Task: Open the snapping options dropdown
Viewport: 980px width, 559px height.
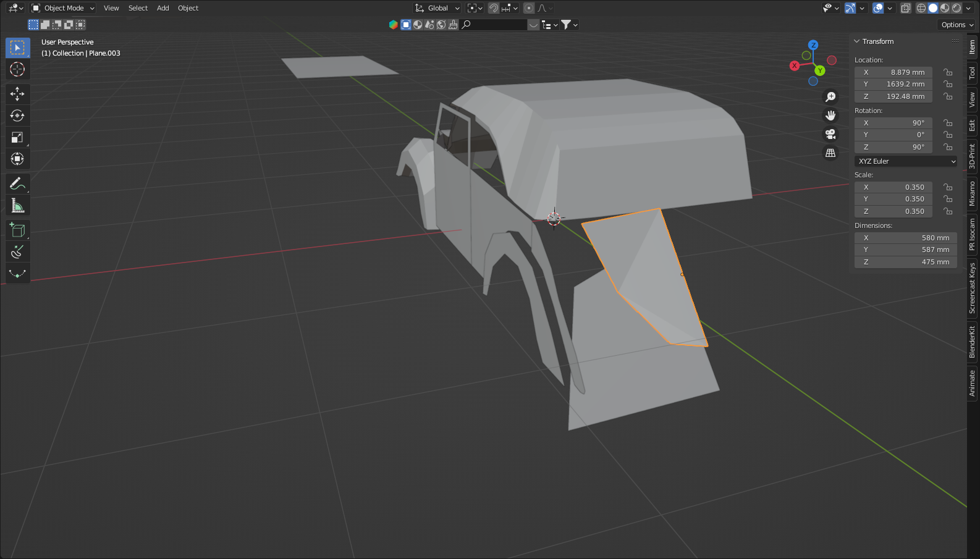Action: (510, 8)
